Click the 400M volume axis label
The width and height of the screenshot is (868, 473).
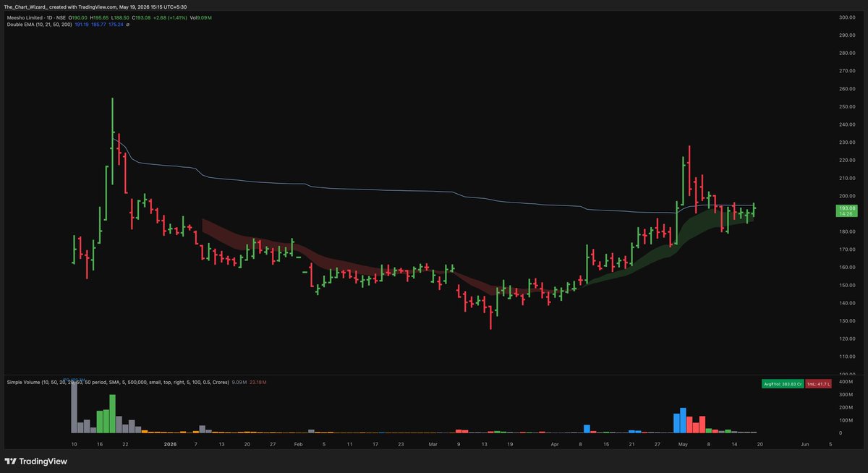(x=846, y=381)
